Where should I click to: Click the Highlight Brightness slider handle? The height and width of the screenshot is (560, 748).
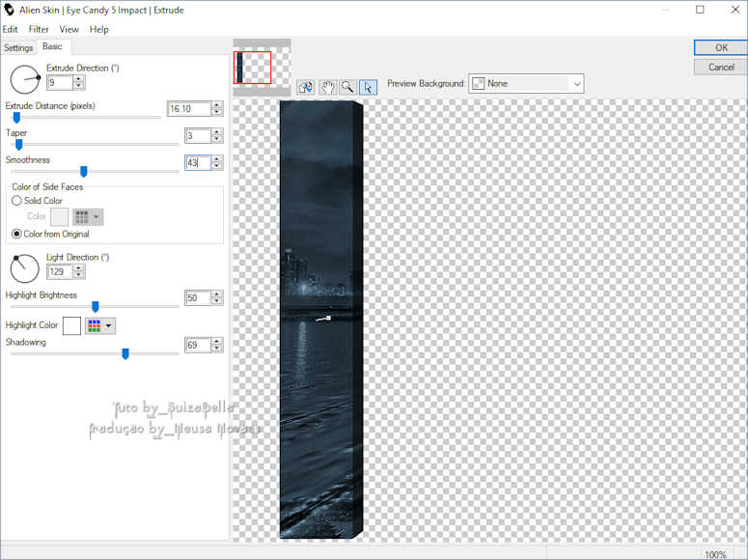96,306
